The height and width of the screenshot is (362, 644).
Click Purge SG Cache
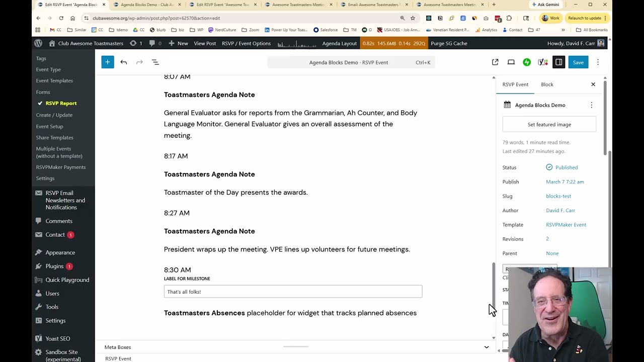point(449,43)
